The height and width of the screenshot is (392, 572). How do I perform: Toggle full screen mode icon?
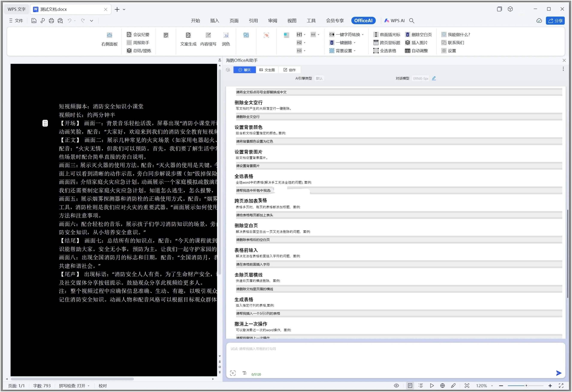point(561,386)
